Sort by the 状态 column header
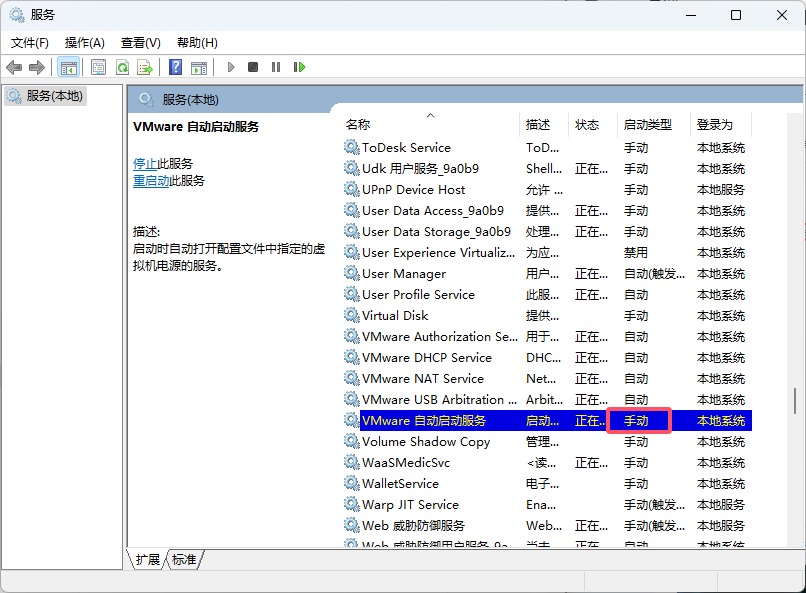Screen dimensions: 806x593 pos(587,125)
